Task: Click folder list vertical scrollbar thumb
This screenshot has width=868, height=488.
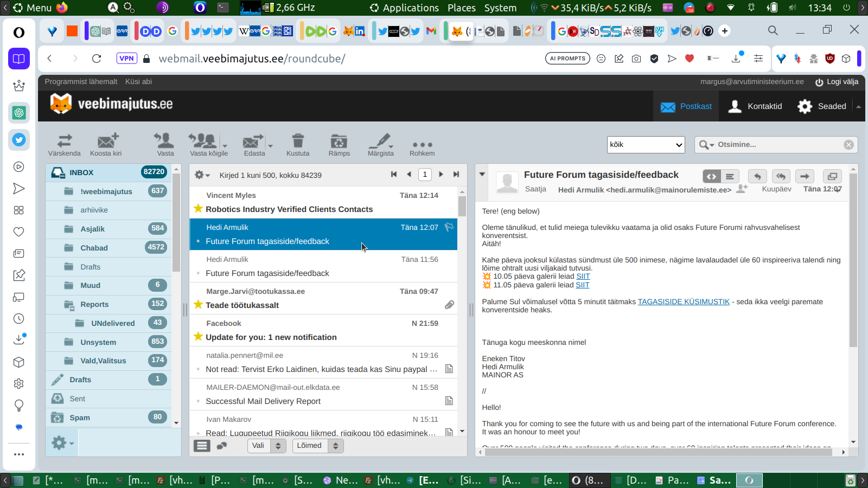Action: (x=176, y=222)
